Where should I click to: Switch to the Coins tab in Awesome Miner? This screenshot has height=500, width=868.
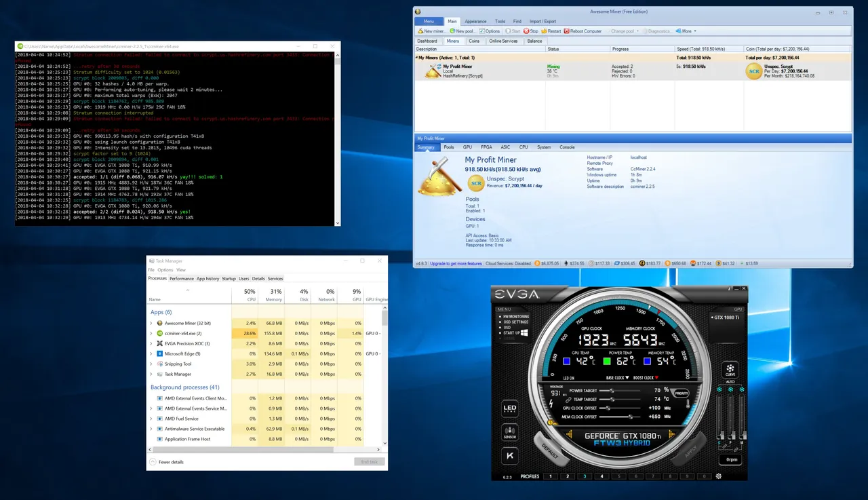pos(474,41)
